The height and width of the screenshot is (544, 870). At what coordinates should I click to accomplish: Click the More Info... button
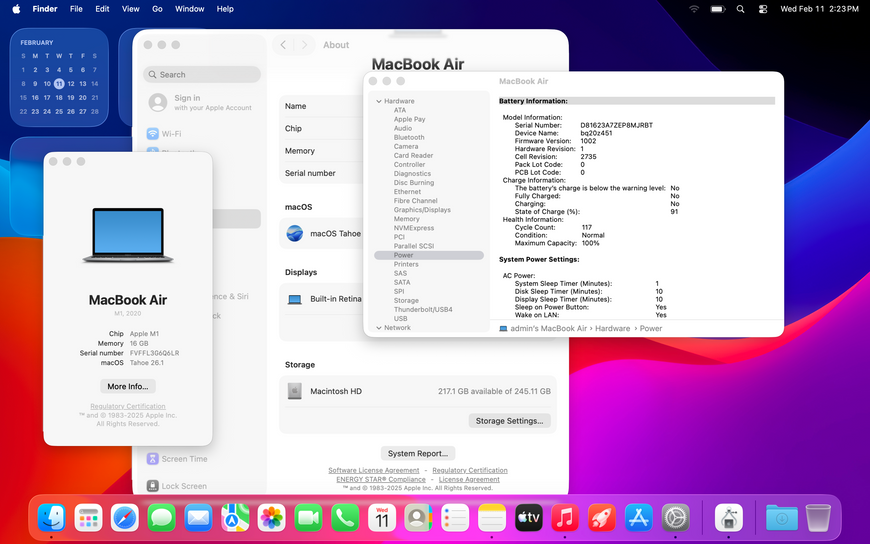pyautogui.click(x=128, y=386)
